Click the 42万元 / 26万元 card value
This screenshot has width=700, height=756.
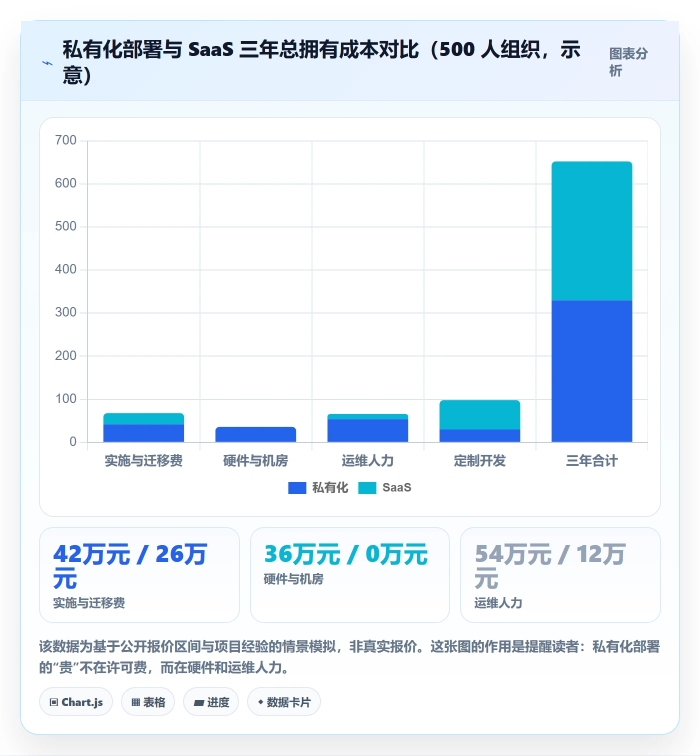[x=130, y=566]
